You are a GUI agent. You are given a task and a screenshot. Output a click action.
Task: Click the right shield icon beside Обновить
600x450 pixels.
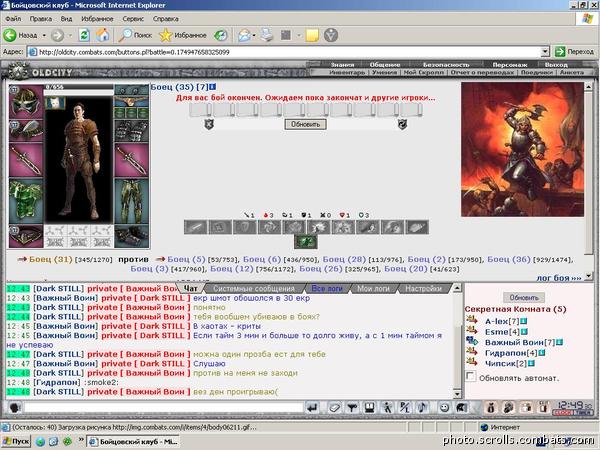coord(402,124)
